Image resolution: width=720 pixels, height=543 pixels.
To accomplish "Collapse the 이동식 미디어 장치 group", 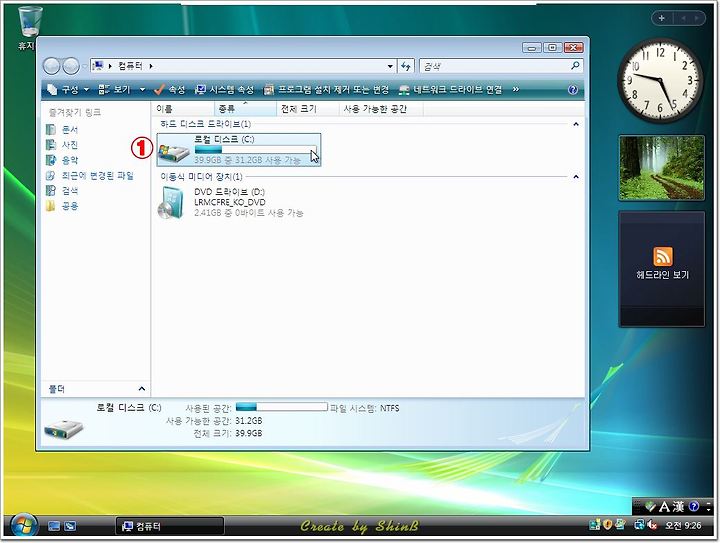I will tap(576, 177).
